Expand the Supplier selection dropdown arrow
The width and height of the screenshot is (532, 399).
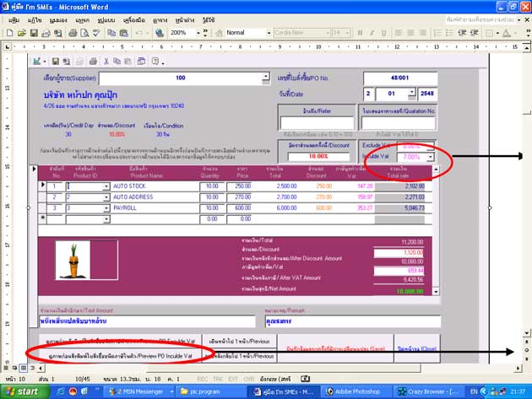pyautogui.click(x=267, y=78)
